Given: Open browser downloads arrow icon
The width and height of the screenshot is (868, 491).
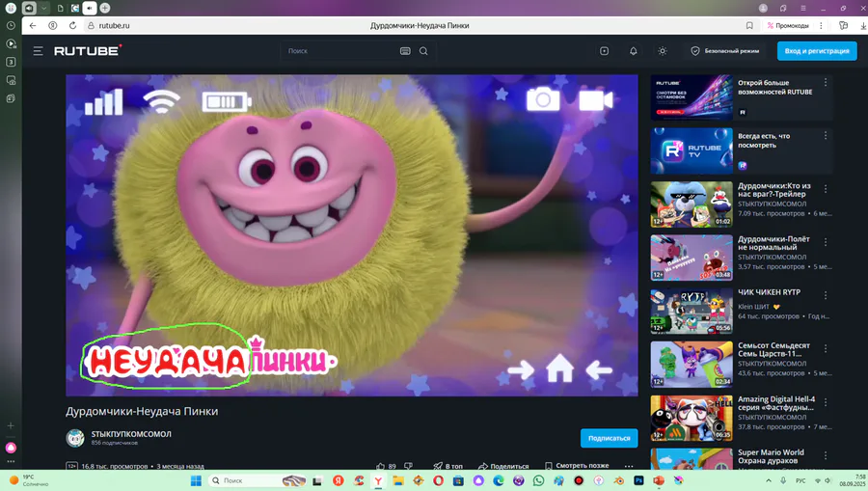Looking at the screenshot, I should [x=863, y=25].
